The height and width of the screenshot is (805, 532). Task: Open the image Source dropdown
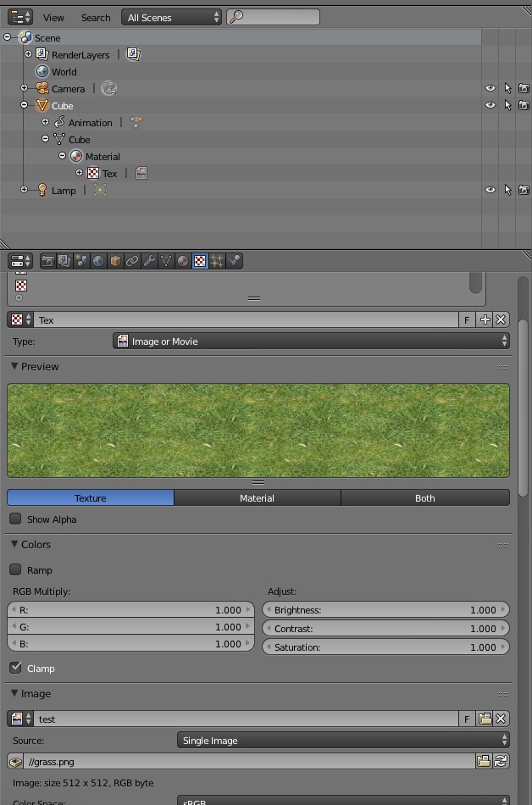click(343, 741)
